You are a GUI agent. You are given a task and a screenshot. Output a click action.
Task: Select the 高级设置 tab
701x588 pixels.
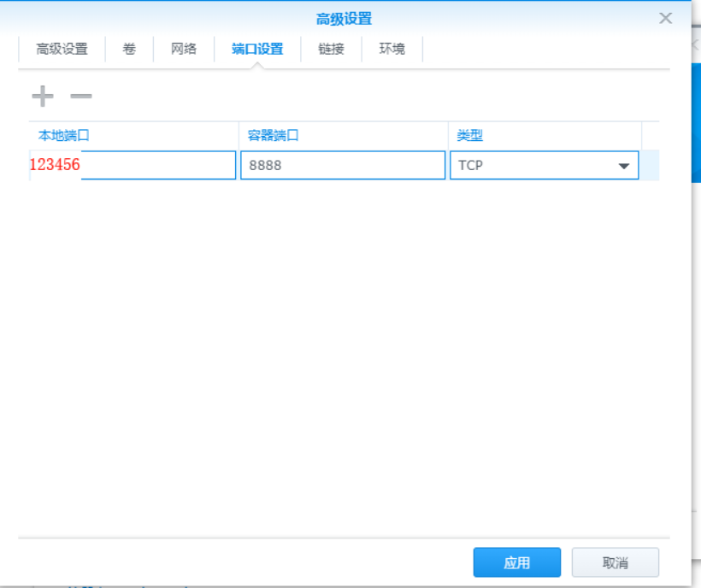pyautogui.click(x=61, y=50)
